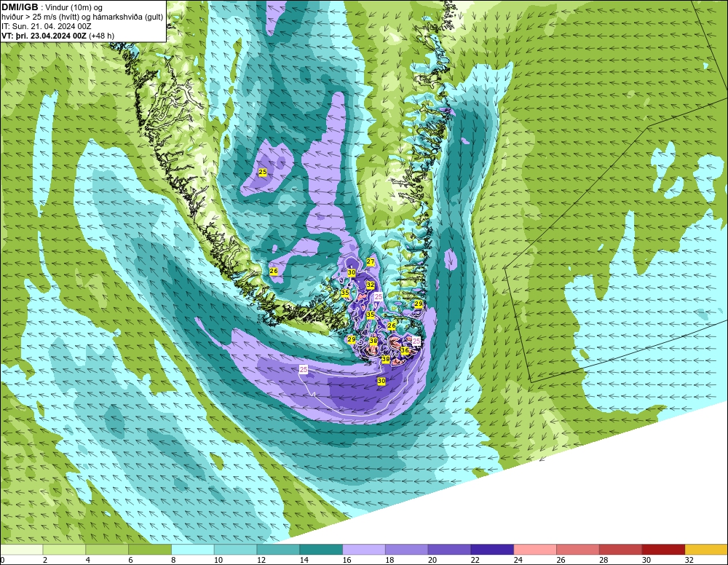Select the 'VT: þri. 23.04.2024 00Z (+48 h)' line
The image size is (728, 565).
pos(58,36)
